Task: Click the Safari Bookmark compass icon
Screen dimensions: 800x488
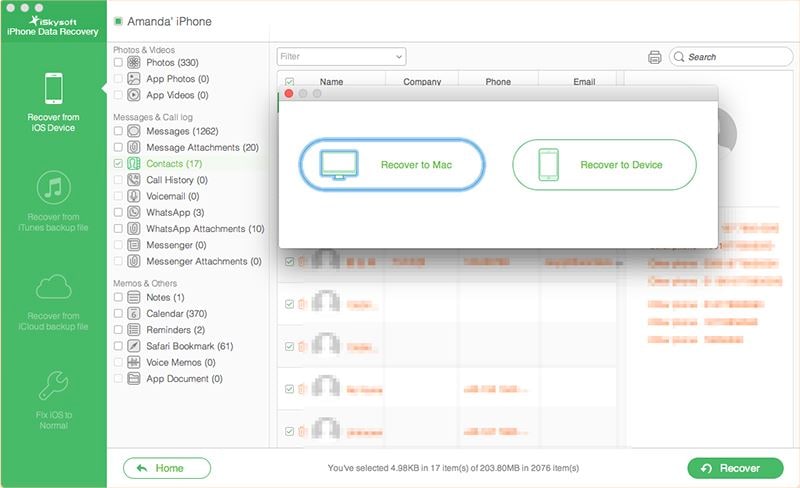Action: (x=134, y=346)
